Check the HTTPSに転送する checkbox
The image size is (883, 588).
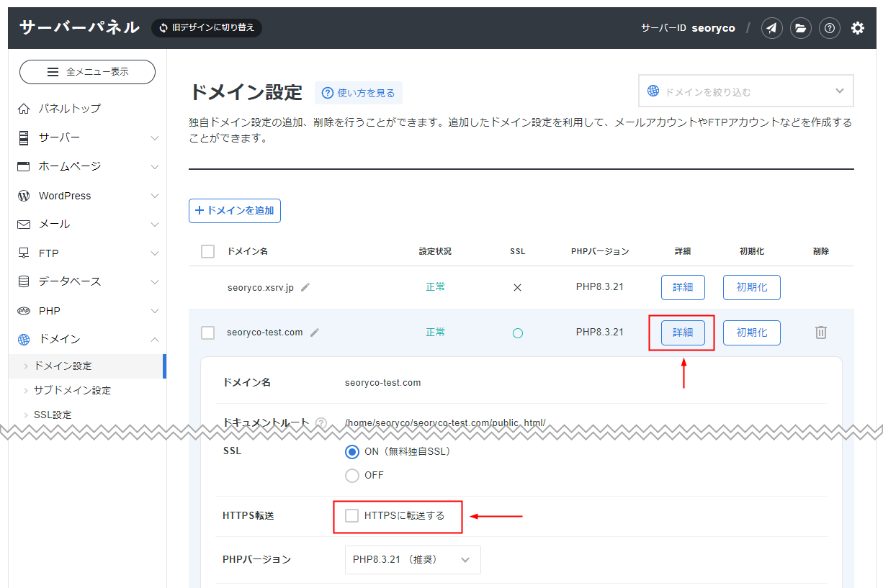click(x=351, y=516)
